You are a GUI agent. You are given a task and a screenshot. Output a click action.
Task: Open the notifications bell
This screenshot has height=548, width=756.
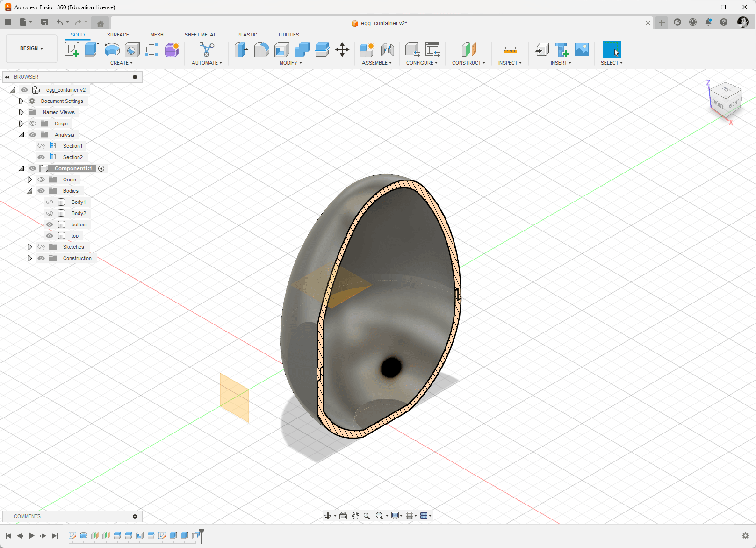(x=708, y=22)
